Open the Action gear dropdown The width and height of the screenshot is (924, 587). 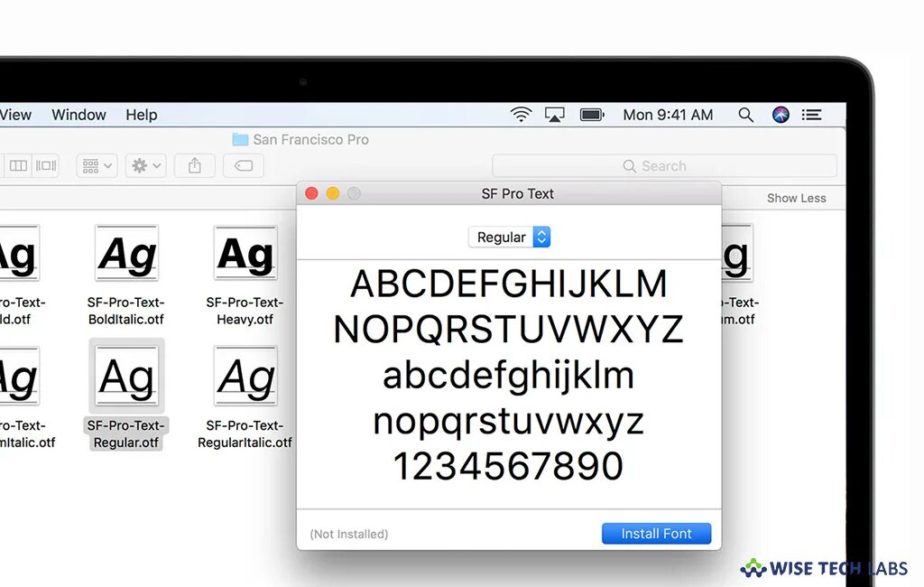145,166
